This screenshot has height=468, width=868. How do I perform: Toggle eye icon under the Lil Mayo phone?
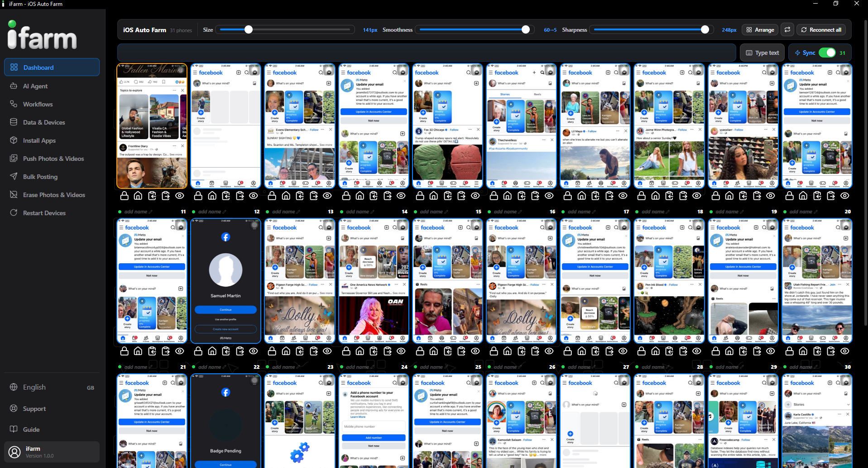[x=623, y=196]
